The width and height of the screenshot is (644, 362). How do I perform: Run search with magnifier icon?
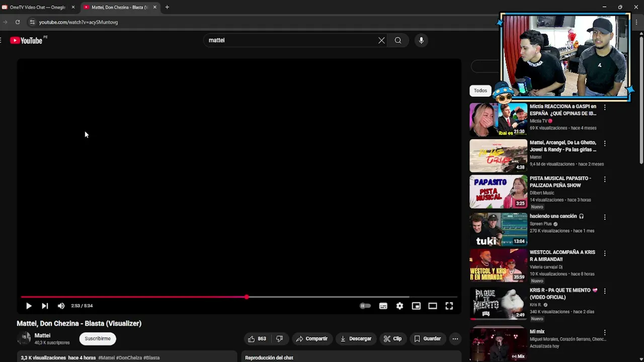point(398,40)
